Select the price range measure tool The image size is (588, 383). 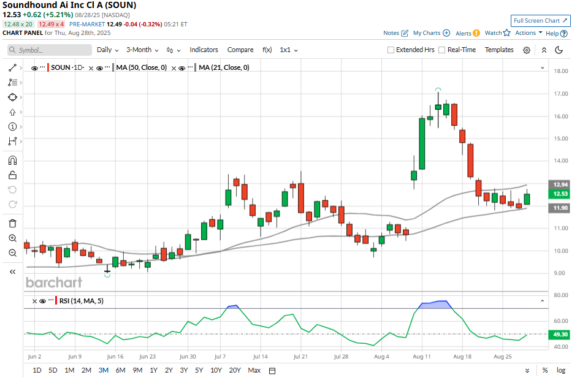[x=12, y=142]
